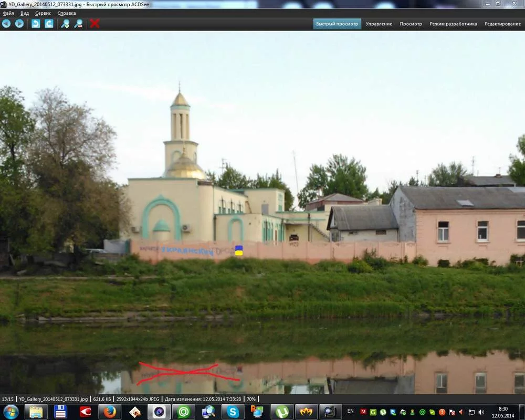Delete the current photo
The width and height of the screenshot is (525, 420).
click(94, 24)
